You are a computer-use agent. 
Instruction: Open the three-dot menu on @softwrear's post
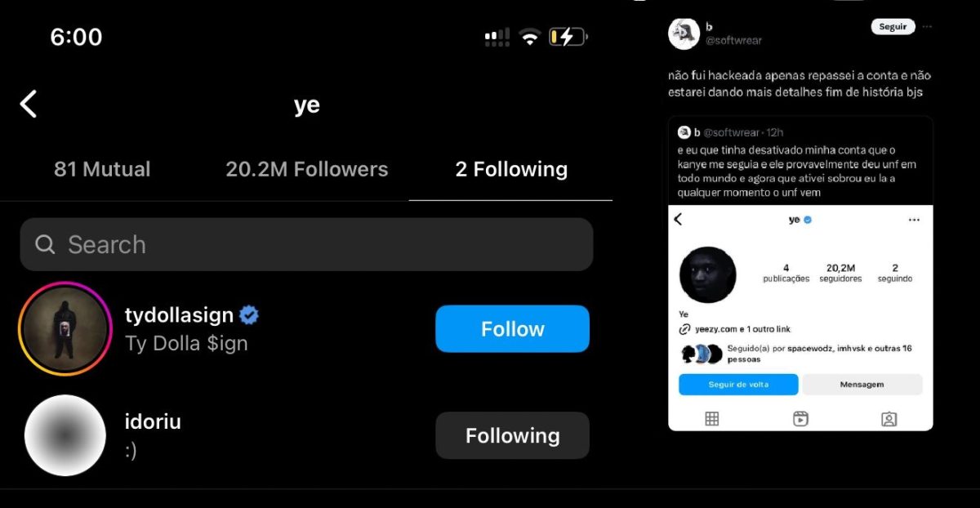(926, 26)
